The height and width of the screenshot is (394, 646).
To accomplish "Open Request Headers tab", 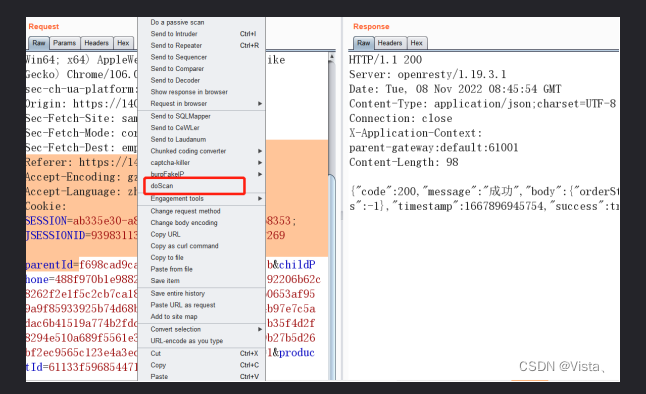I will (x=96, y=43).
